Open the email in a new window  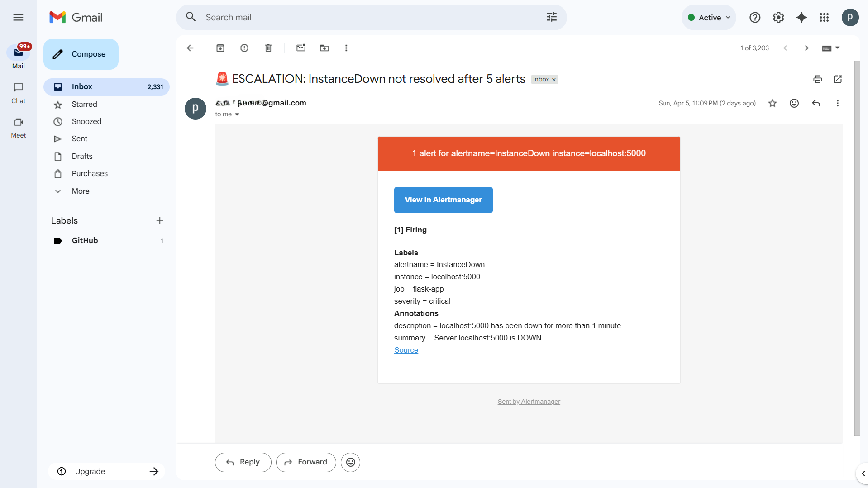[838, 79]
